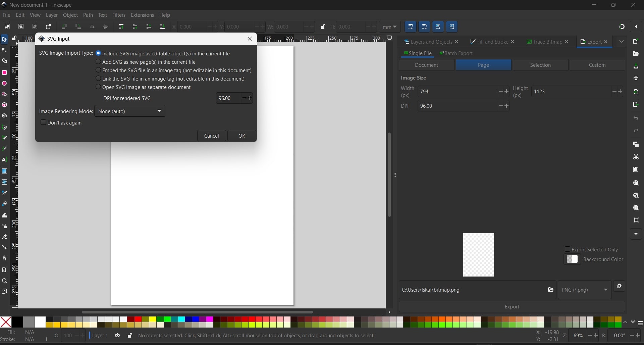Select the Dropper color picker tool

pos(4,193)
